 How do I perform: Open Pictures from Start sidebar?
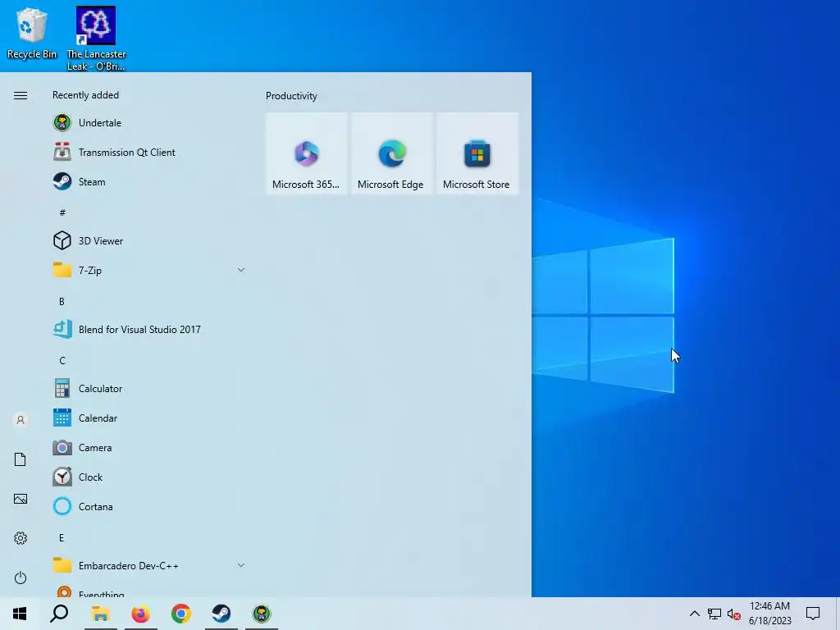pos(21,499)
